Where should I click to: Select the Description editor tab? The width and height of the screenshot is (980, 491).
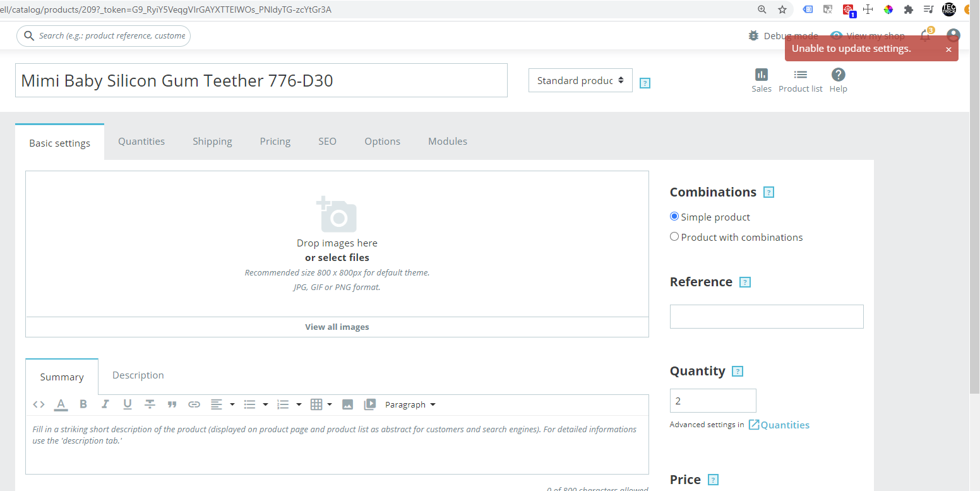[x=138, y=375]
